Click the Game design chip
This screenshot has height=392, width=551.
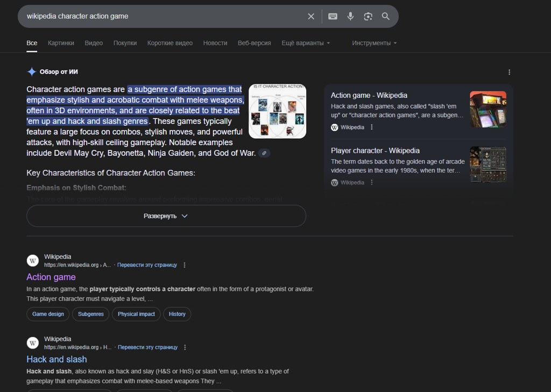point(48,314)
